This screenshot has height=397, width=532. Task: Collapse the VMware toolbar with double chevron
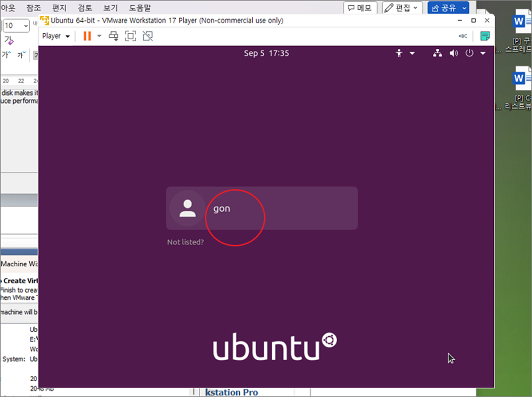tap(463, 36)
